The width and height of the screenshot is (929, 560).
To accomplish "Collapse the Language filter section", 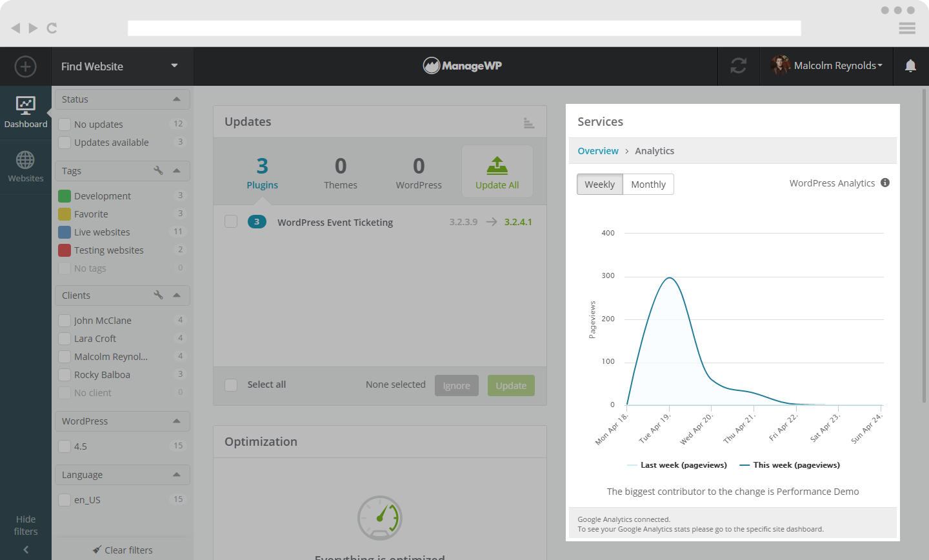I will point(177,474).
